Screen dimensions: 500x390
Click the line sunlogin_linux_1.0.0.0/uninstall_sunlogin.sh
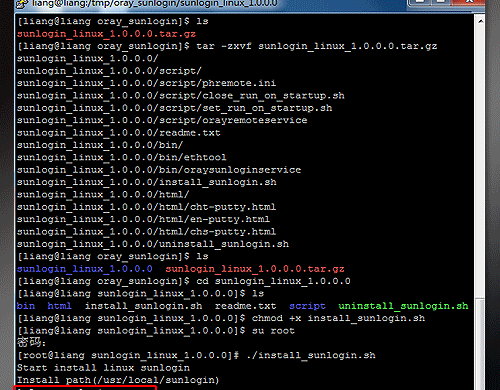tap(153, 244)
